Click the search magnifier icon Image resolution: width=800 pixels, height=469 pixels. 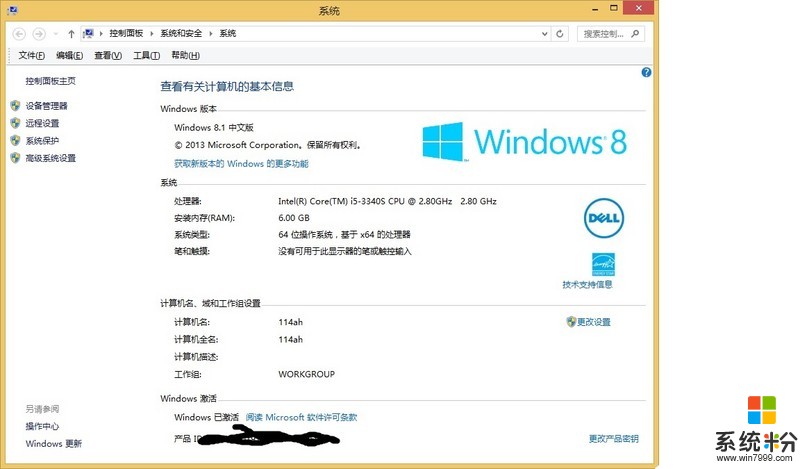click(x=635, y=34)
